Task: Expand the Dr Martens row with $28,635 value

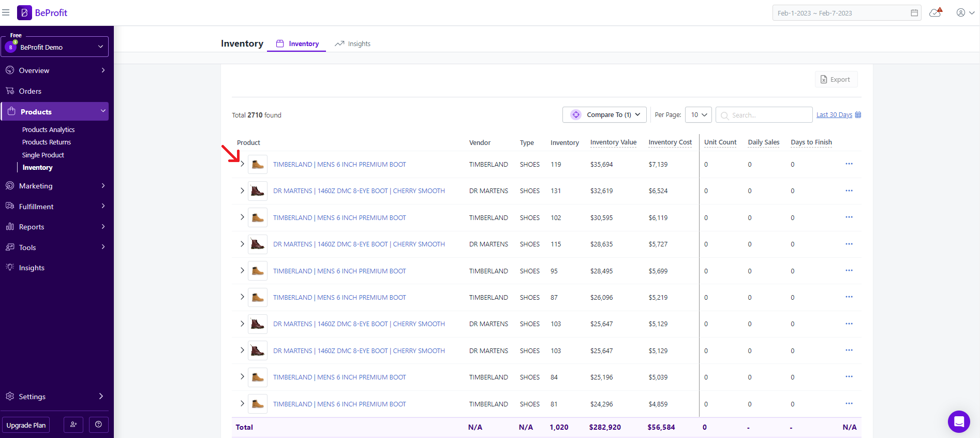Action: (x=242, y=244)
